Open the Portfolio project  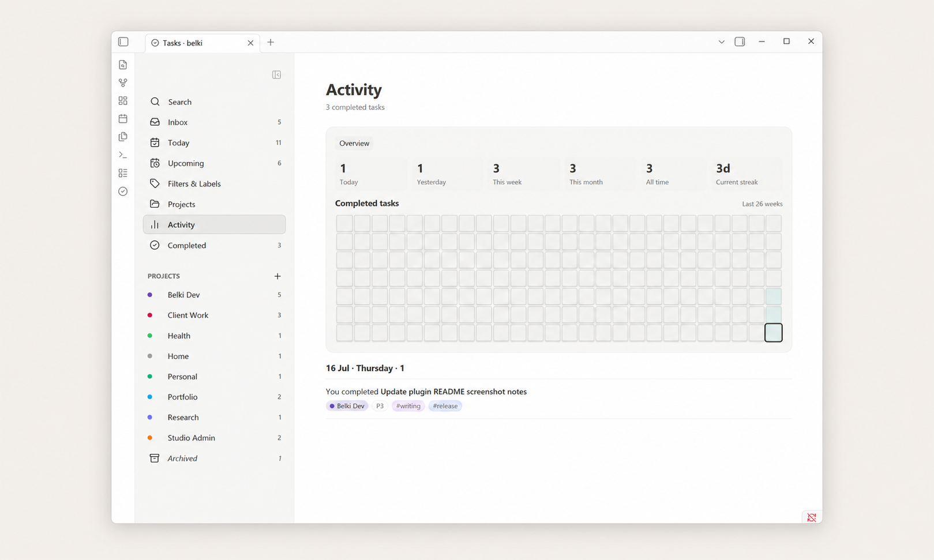214,397
